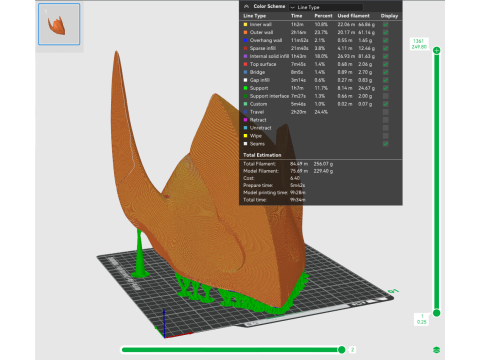480x360 pixels.
Task: Select the plate 1 thumbnail
Action: (x=59, y=24)
